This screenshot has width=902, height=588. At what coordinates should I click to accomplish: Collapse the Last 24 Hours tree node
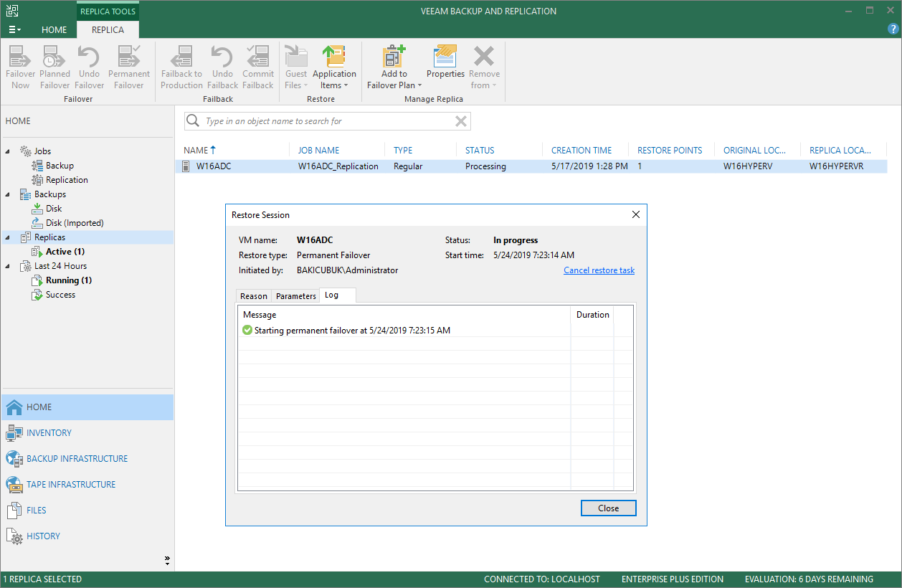pos(8,266)
